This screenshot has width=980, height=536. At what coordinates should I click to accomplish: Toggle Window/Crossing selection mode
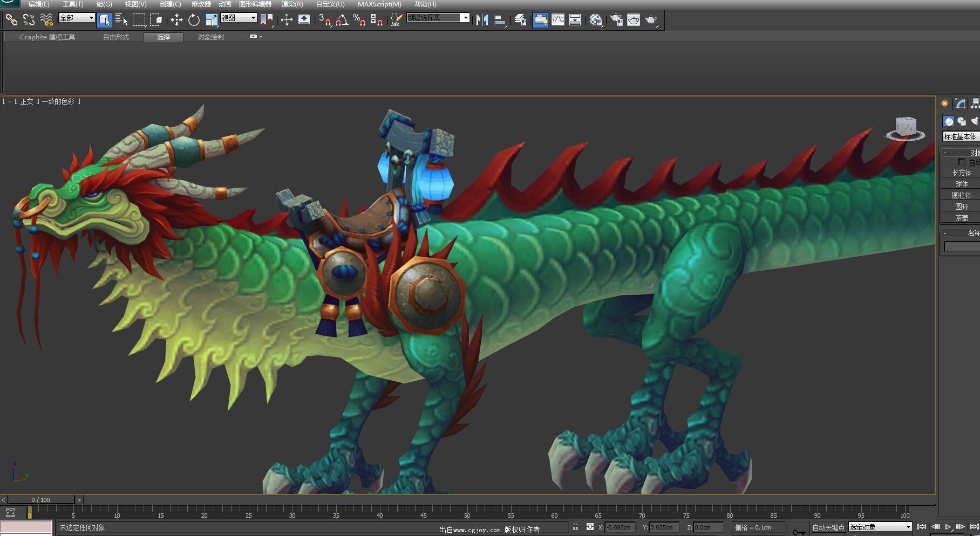(156, 20)
